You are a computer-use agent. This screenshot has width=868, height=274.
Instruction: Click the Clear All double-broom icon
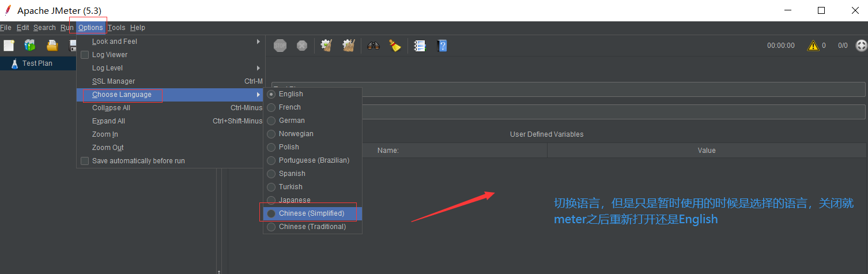(x=348, y=46)
